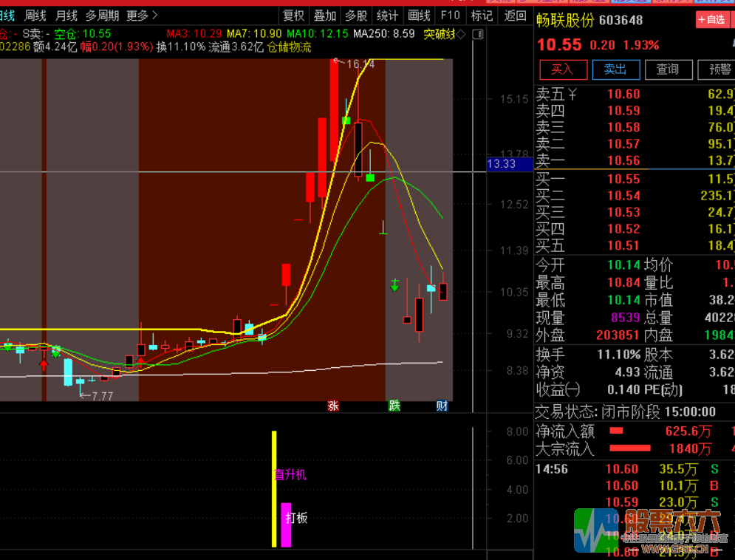Click the red 买入 buy button
Viewport: 735px width, 560px height.
(563, 70)
